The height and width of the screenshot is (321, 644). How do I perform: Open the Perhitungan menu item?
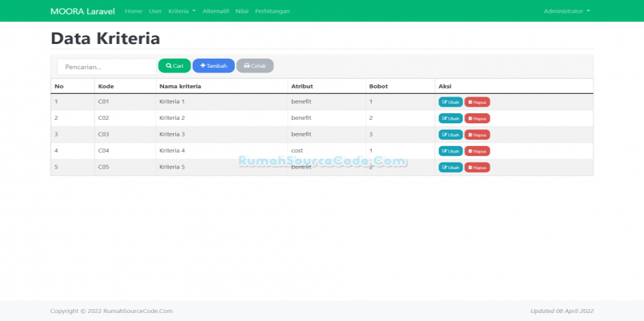click(272, 11)
